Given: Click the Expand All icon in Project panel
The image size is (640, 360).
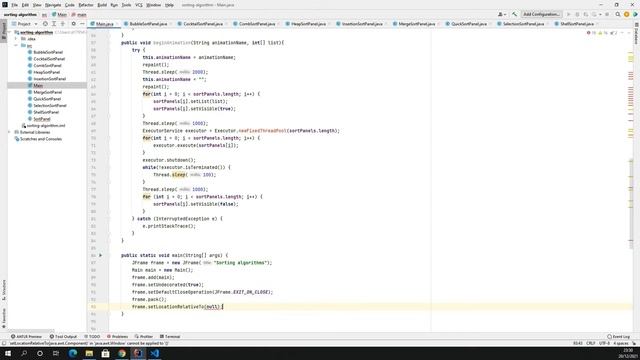Looking at the screenshot, I should click(54, 24).
